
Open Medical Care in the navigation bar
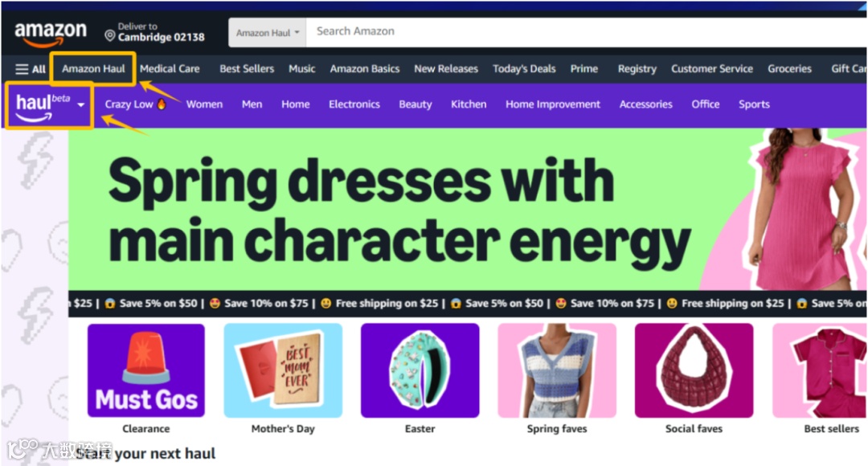[x=170, y=69]
